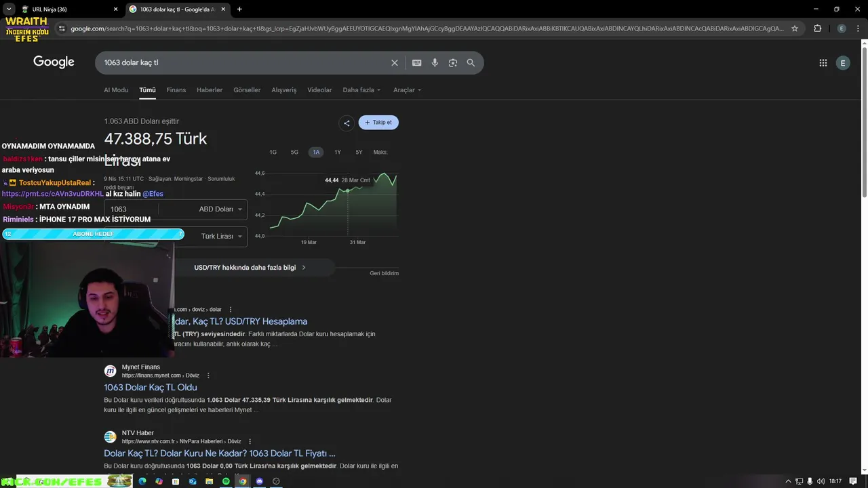
Task: Expand the Araçlar tools menu
Action: [x=407, y=90]
